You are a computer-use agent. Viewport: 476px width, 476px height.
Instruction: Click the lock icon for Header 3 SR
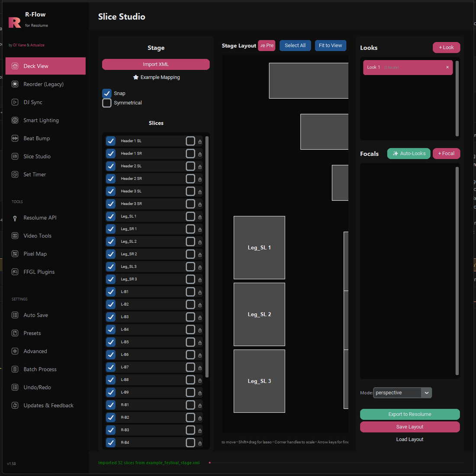tap(200, 204)
